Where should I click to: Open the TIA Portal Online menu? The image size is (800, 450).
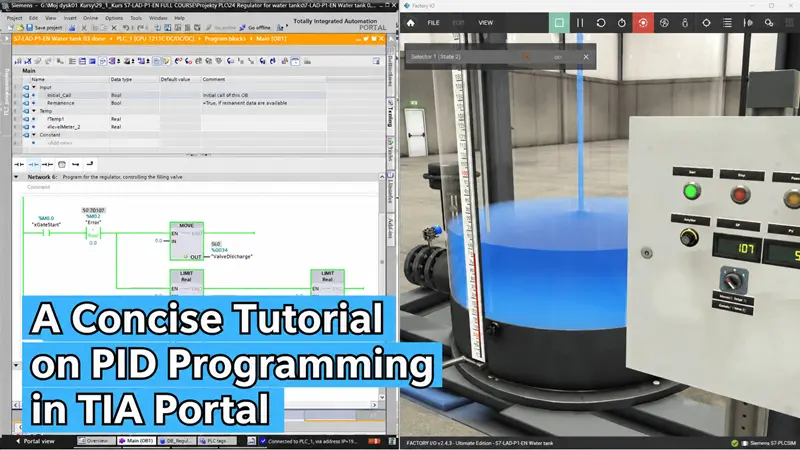click(x=90, y=18)
